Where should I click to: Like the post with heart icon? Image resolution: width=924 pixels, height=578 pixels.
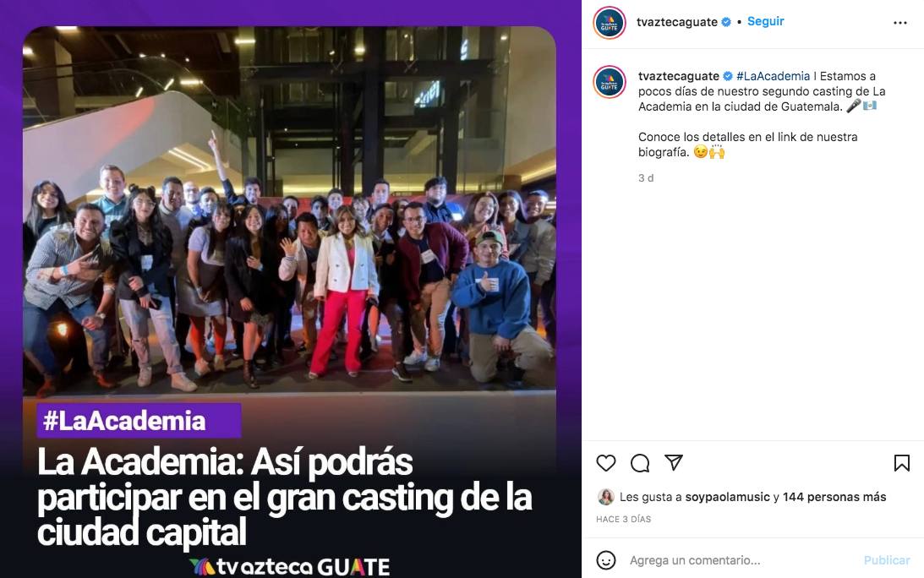[x=606, y=463]
